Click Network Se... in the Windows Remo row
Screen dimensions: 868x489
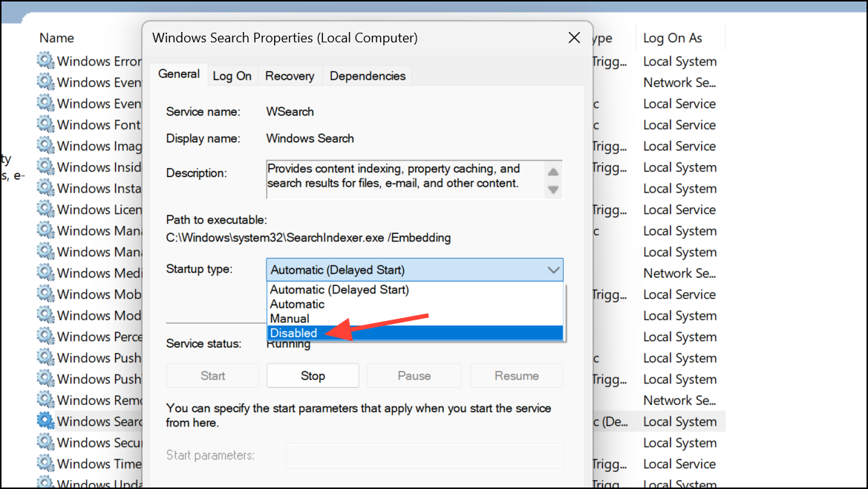click(x=680, y=400)
